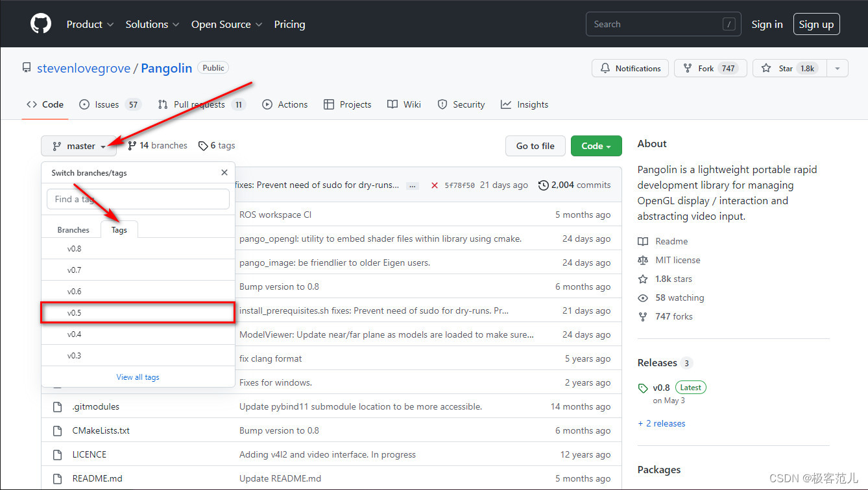Screen dimensions: 868x490
Task: Open the Actions tab
Action: [285, 104]
